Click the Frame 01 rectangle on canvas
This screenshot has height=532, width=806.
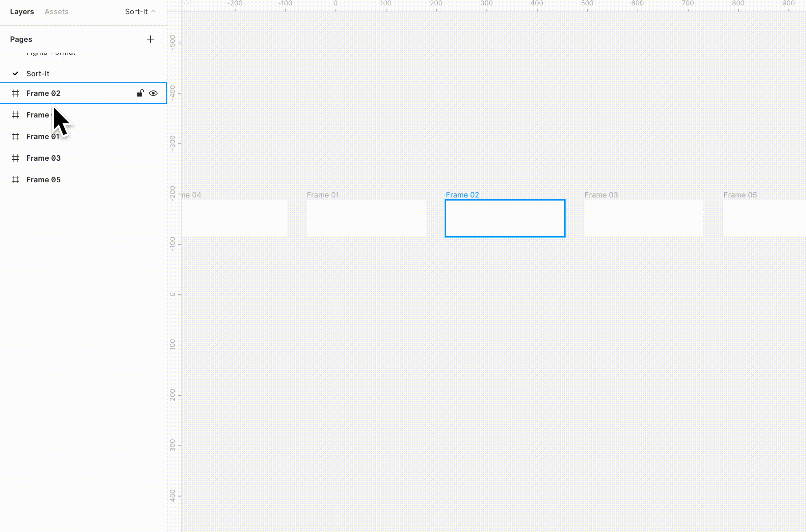[366, 218]
